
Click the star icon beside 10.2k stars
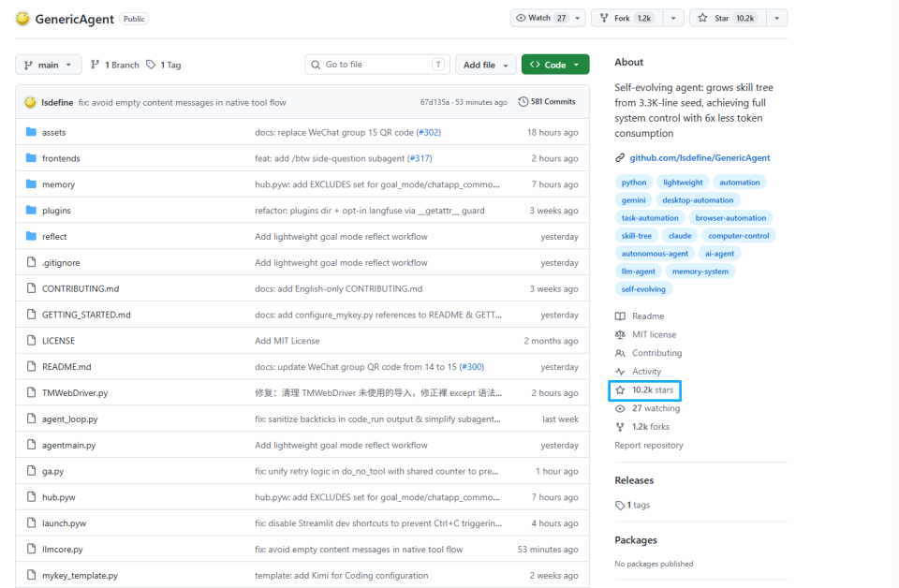tap(620, 390)
